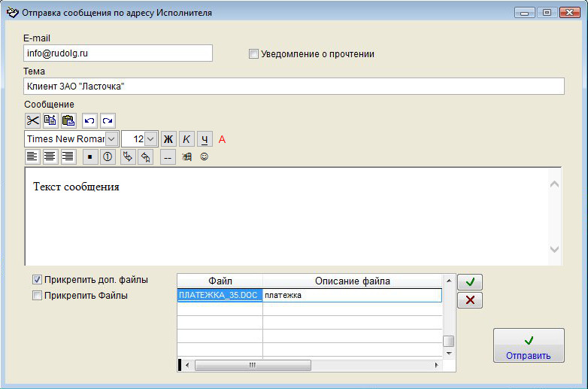Copy text using the copy icon
The image size is (588, 389).
point(50,120)
